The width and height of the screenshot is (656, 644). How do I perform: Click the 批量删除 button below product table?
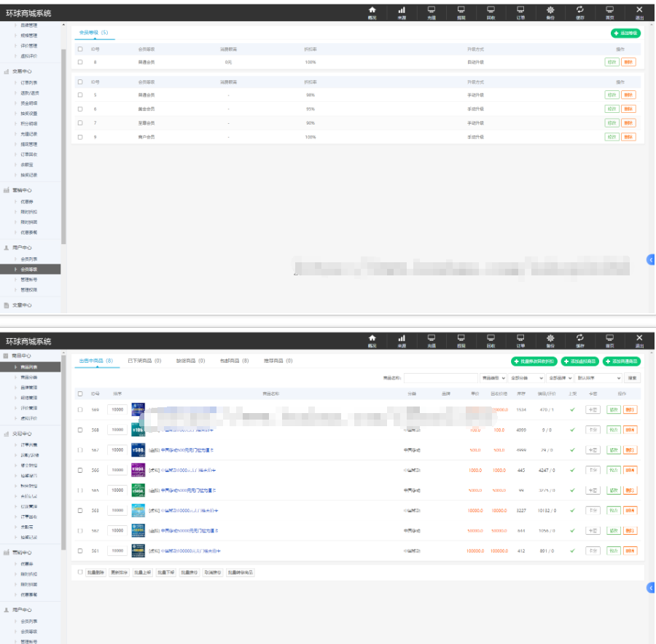(95, 573)
